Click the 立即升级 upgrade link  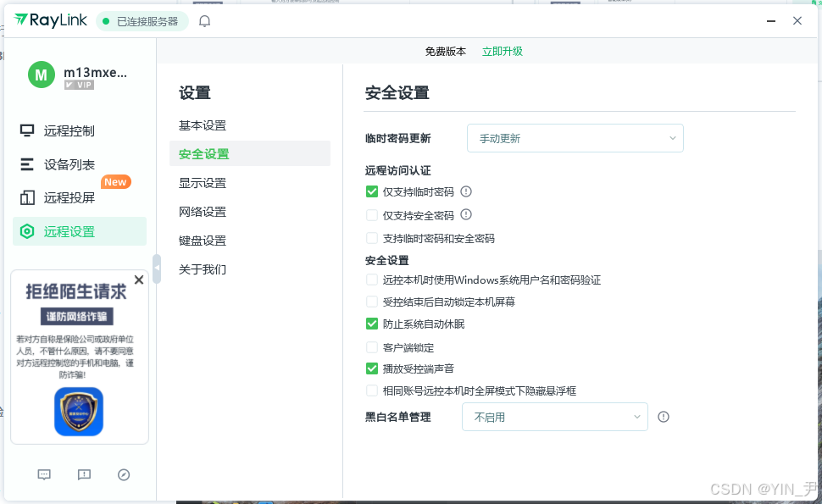[503, 51]
